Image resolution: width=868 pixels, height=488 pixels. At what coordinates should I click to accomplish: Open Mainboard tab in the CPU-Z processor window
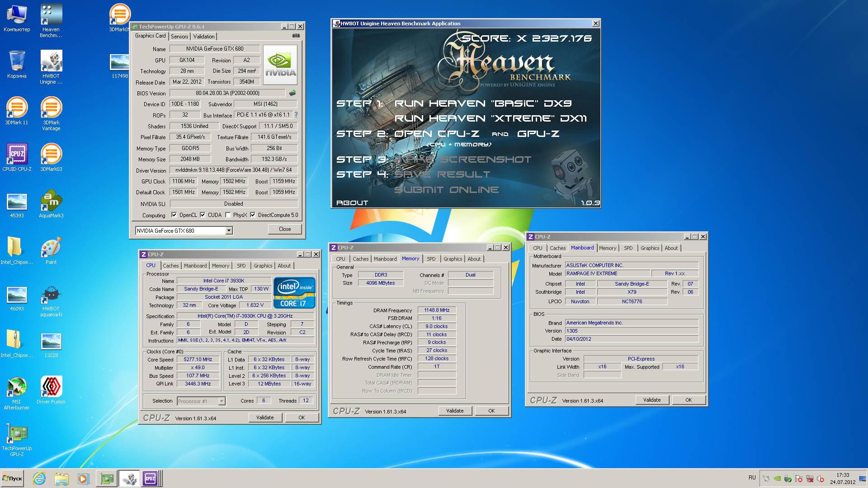tap(195, 266)
